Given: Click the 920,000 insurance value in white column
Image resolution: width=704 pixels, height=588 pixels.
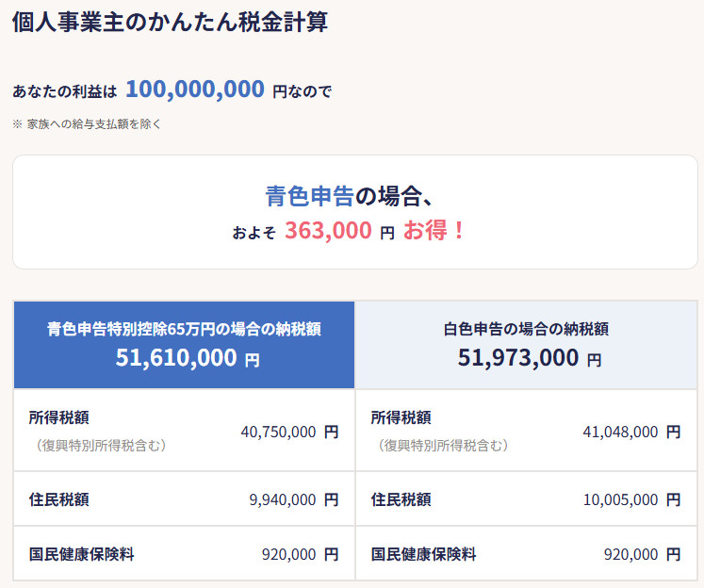Looking at the screenshot, I should tap(630, 554).
